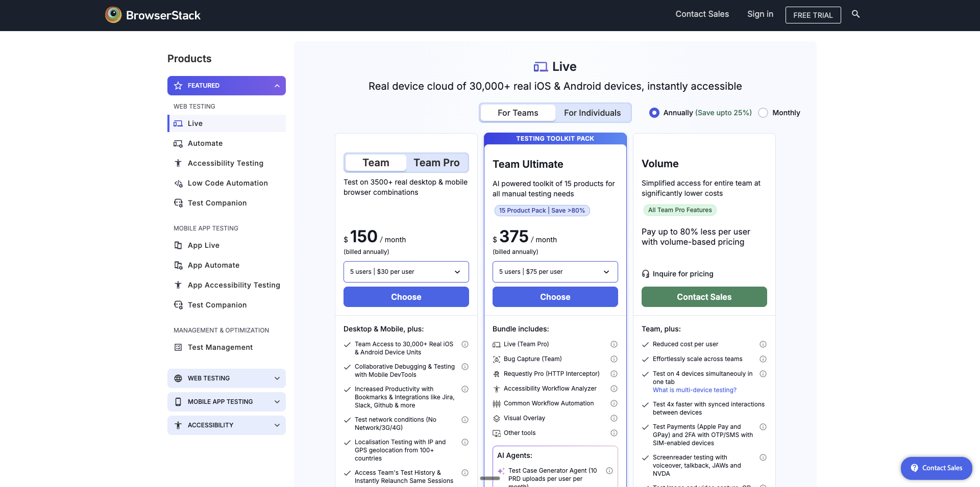980x487 pixels.
Task: Click the App Automate icon
Action: coord(178,265)
